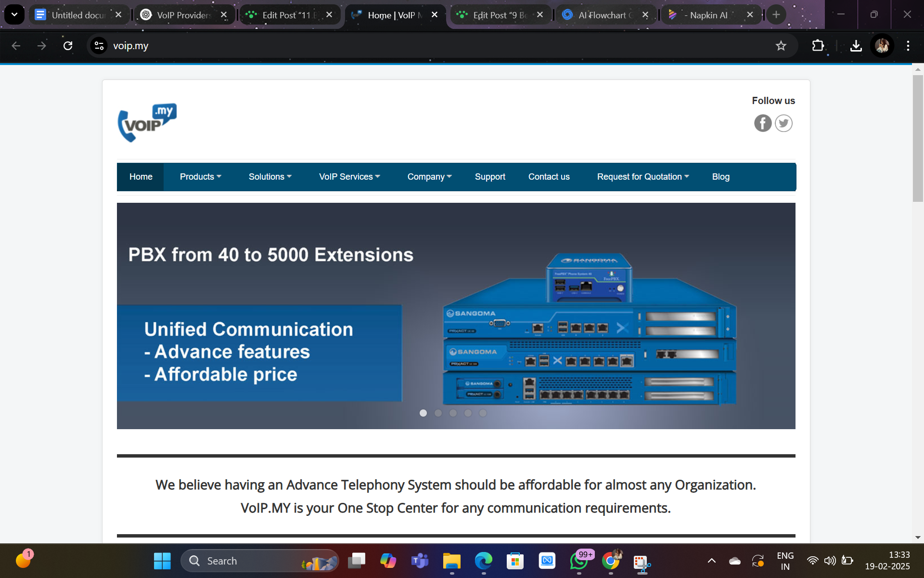Open a new browser tab

click(776, 15)
